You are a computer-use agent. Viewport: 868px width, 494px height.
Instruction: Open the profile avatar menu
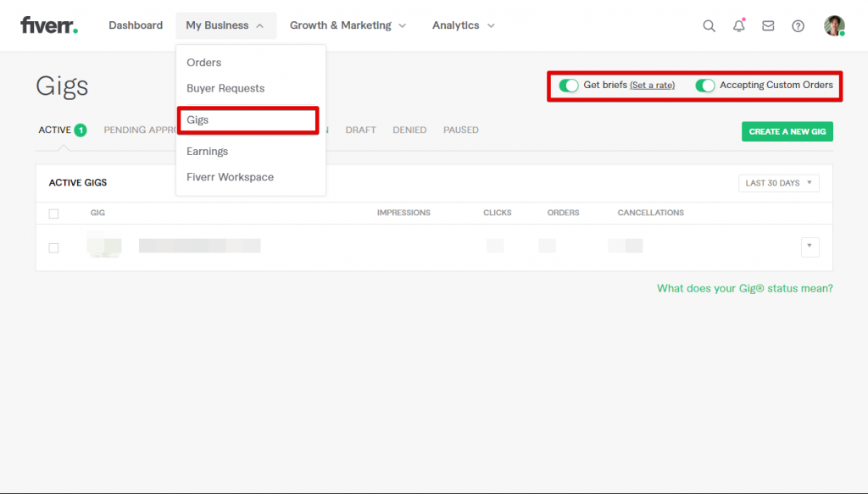[834, 25]
